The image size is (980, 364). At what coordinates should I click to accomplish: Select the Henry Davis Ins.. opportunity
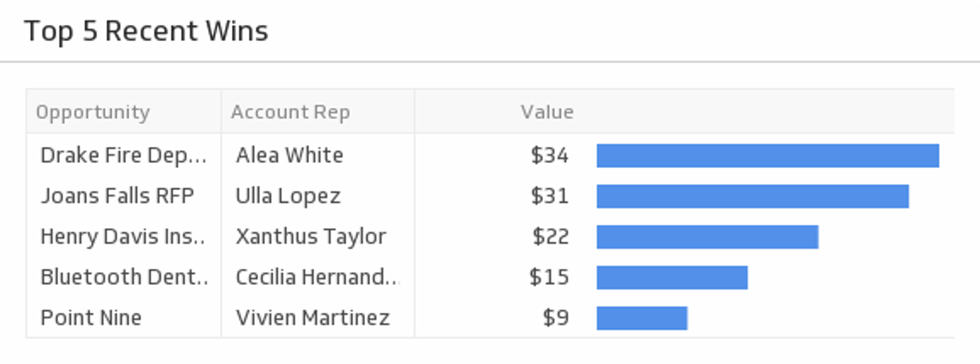[x=122, y=237]
